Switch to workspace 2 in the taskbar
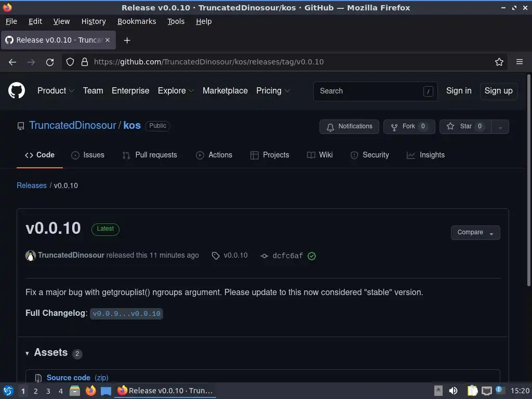The image size is (532, 399). click(36, 391)
